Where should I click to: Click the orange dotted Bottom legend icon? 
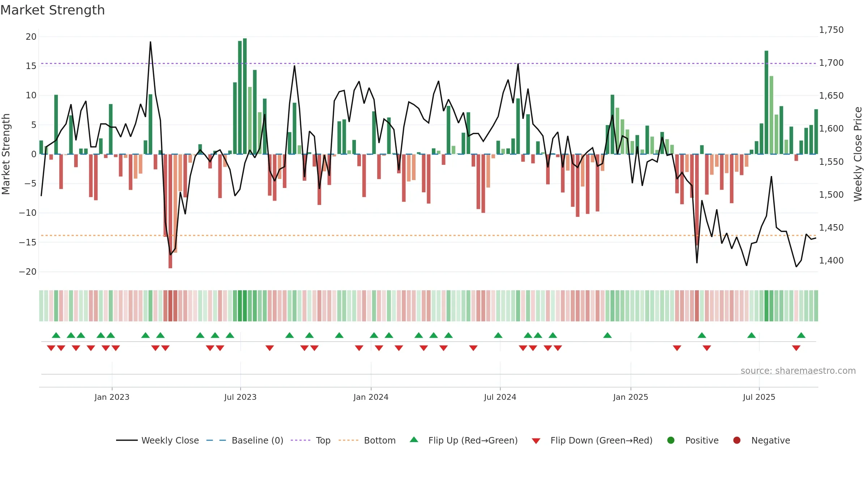pyautogui.click(x=349, y=440)
